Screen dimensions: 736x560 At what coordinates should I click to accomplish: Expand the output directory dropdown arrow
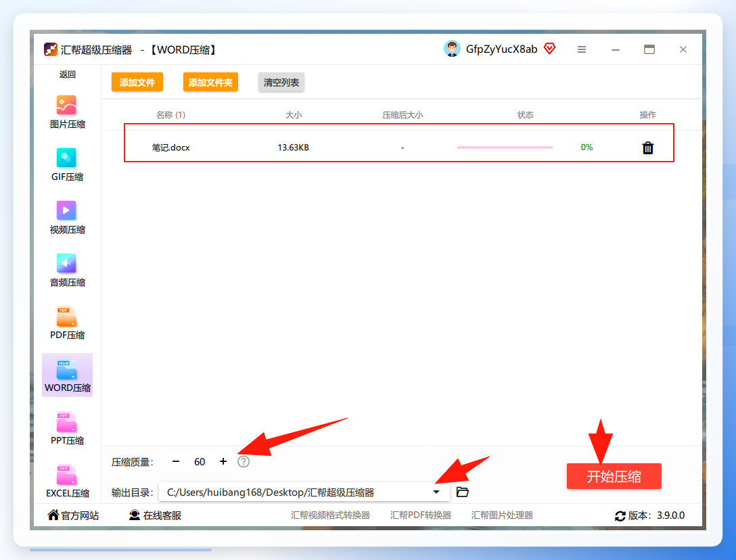coord(436,492)
